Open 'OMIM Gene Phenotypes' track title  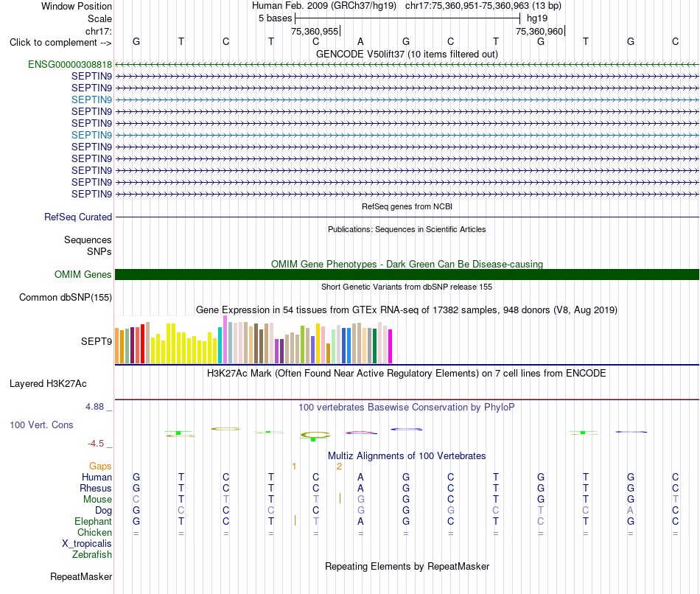[x=407, y=264]
